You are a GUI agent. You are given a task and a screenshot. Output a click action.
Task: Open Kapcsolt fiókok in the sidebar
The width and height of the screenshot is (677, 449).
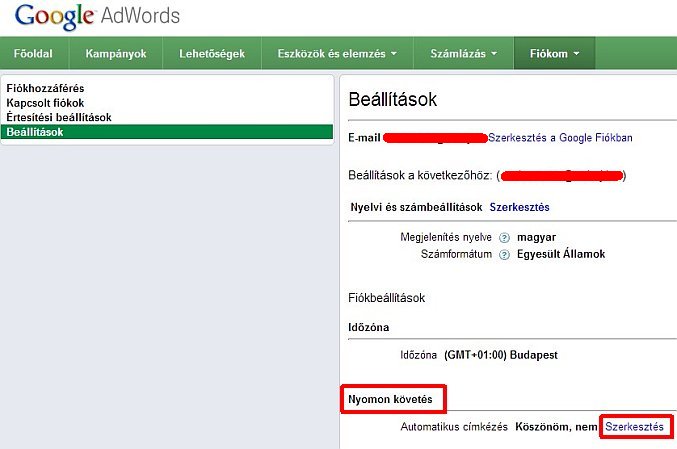[45, 103]
